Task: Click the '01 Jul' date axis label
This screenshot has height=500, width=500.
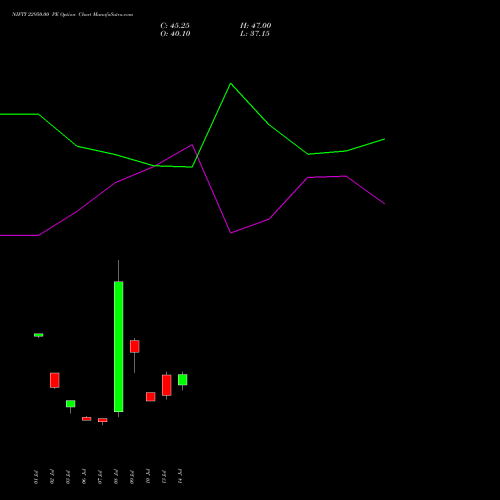Action: [36, 477]
